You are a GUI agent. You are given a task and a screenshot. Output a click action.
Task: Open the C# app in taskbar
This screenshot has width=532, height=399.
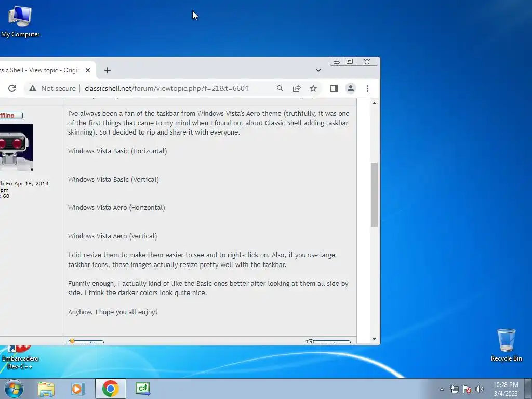coord(142,389)
